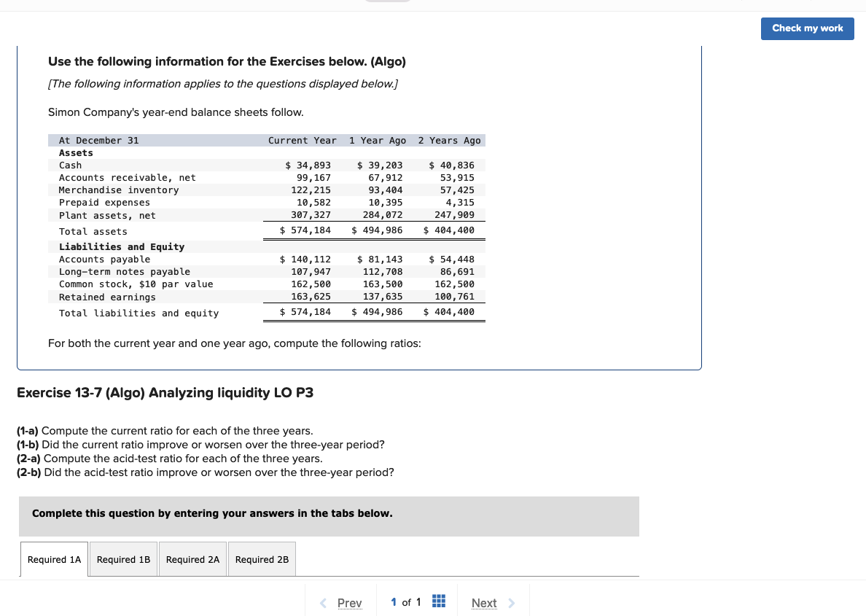The image size is (866, 616).
Task: Open the question map grid icon
Action: coord(438,600)
